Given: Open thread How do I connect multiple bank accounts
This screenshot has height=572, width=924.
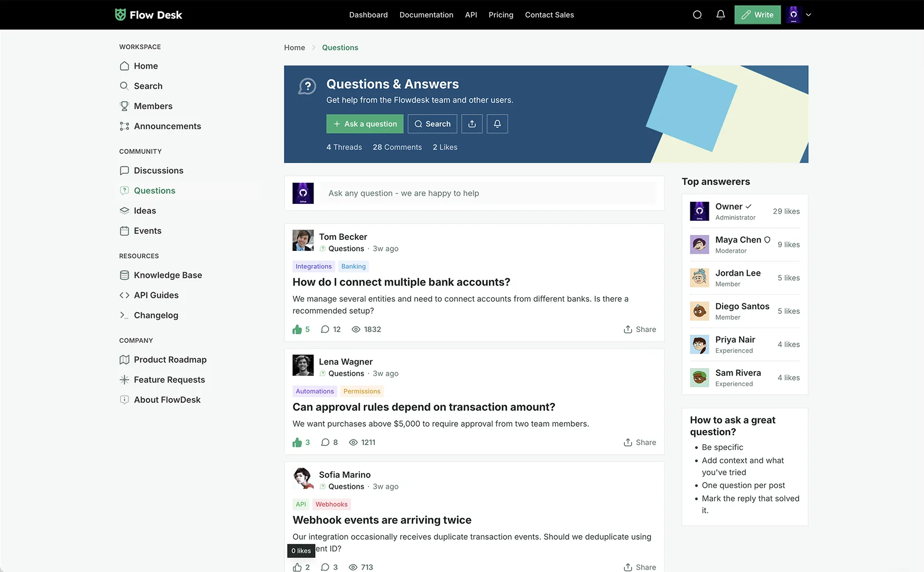Looking at the screenshot, I should pos(401,282).
